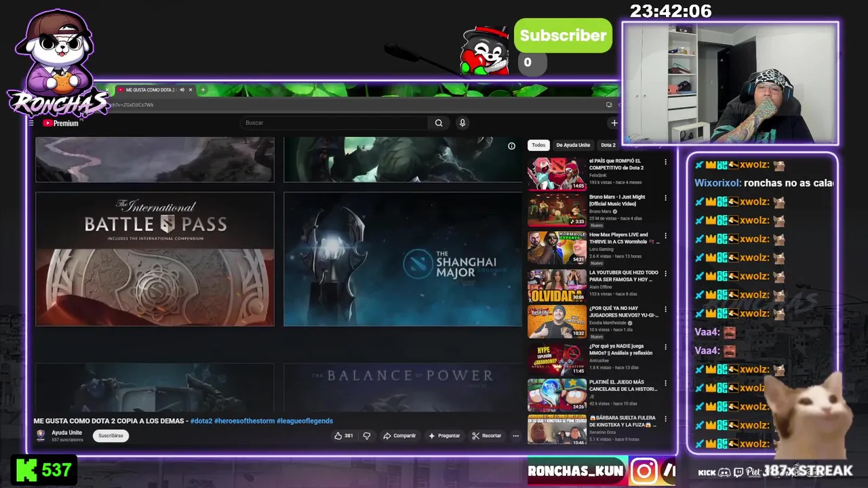Click the Compartir share button
Screen dimensions: 868x488
pyautogui.click(x=399, y=436)
